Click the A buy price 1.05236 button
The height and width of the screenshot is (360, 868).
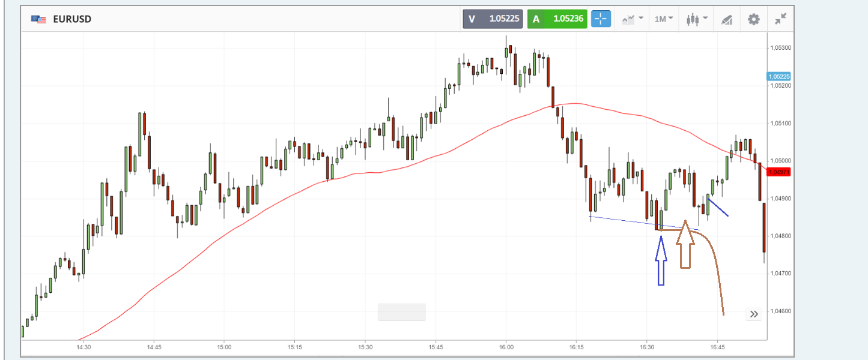[x=557, y=19]
